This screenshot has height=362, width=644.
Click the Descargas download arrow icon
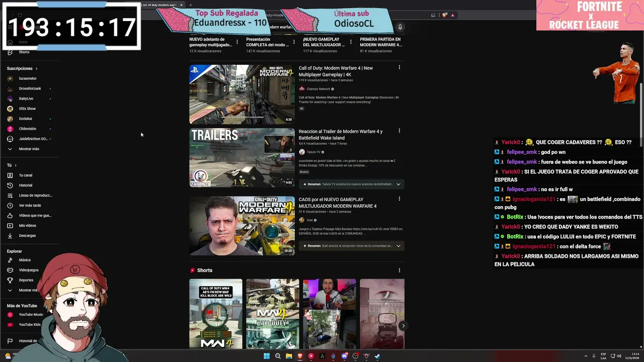coord(10,236)
